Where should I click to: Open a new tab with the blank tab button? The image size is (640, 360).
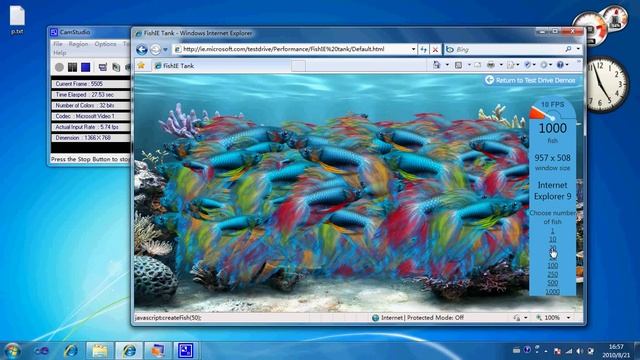(298, 66)
